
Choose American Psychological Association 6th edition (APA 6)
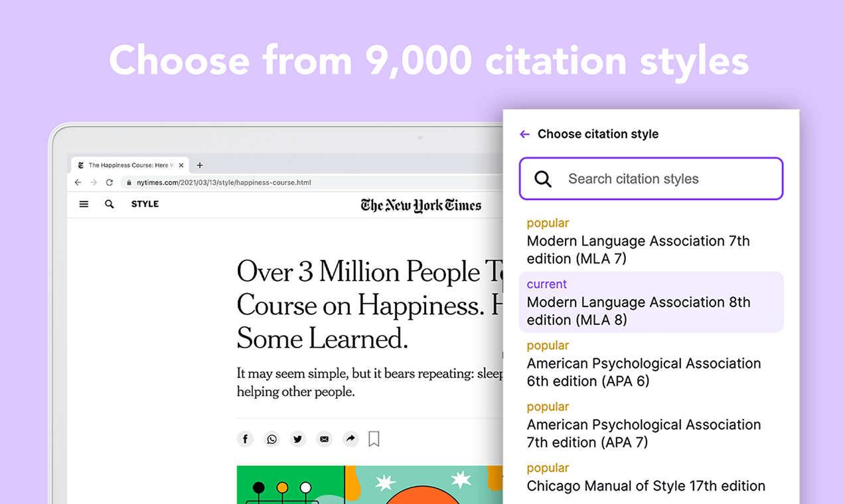click(651, 363)
